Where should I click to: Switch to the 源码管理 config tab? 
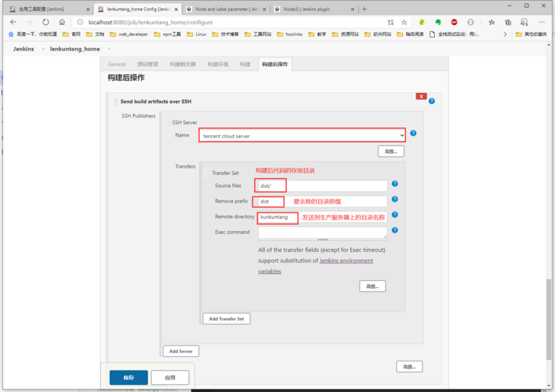coord(148,64)
